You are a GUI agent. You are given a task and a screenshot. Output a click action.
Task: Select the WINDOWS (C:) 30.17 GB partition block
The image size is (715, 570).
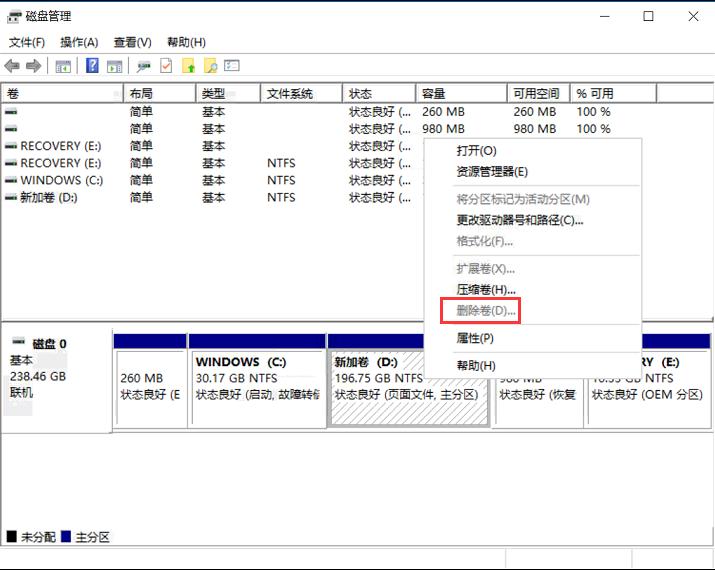[x=258, y=381]
